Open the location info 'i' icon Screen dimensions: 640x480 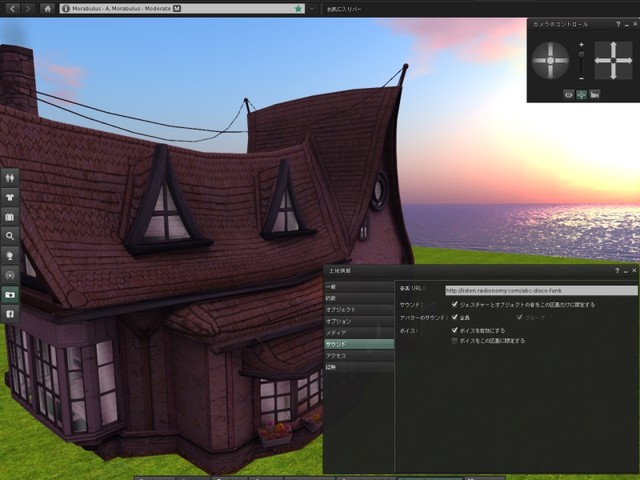click(66, 8)
